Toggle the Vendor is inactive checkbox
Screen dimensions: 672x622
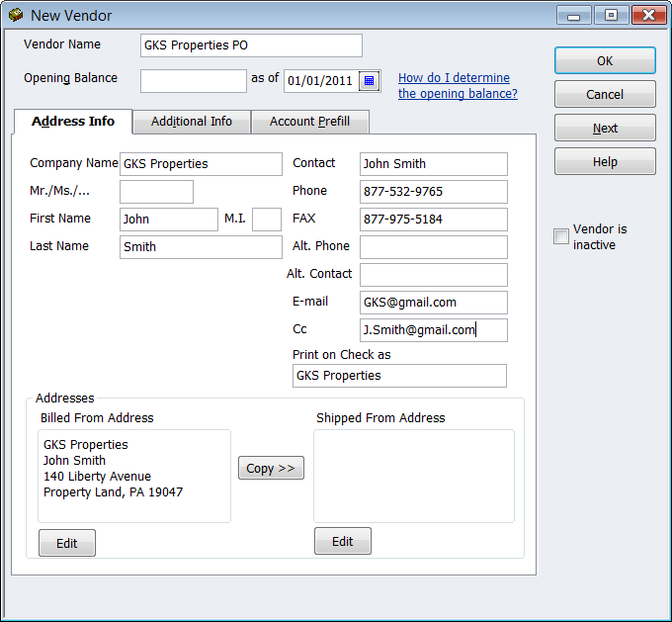point(561,236)
